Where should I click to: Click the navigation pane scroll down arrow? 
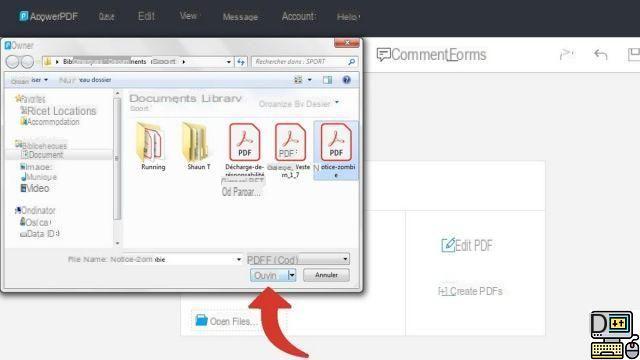point(118,243)
